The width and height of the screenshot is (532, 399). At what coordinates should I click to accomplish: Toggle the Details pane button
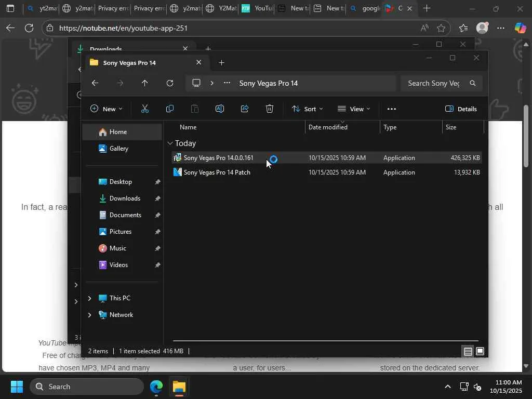coord(461,109)
